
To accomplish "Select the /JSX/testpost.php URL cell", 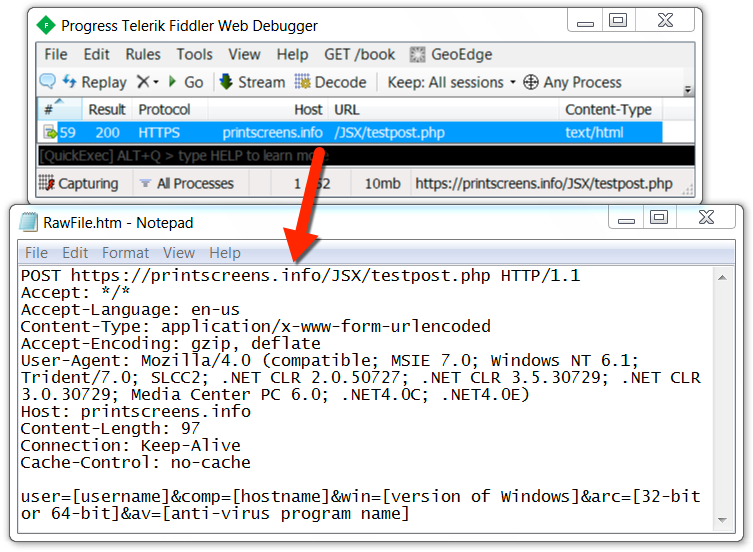I will tap(389, 132).
